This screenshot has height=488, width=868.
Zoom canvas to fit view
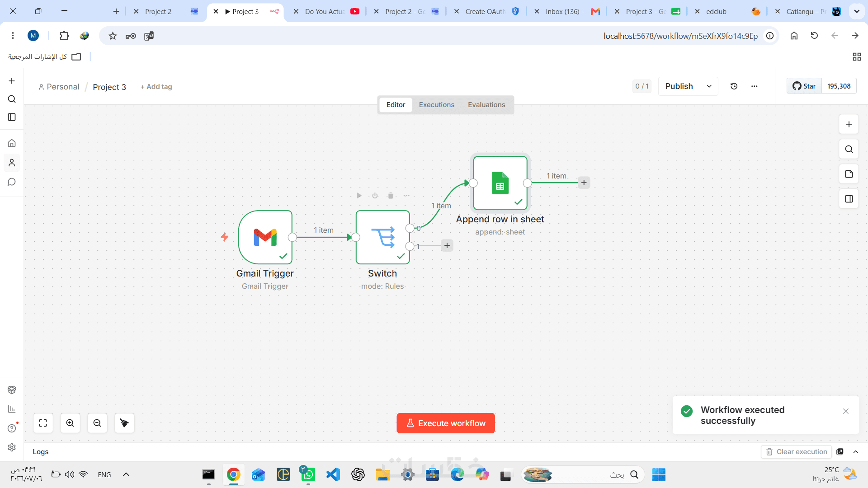pos(43,423)
